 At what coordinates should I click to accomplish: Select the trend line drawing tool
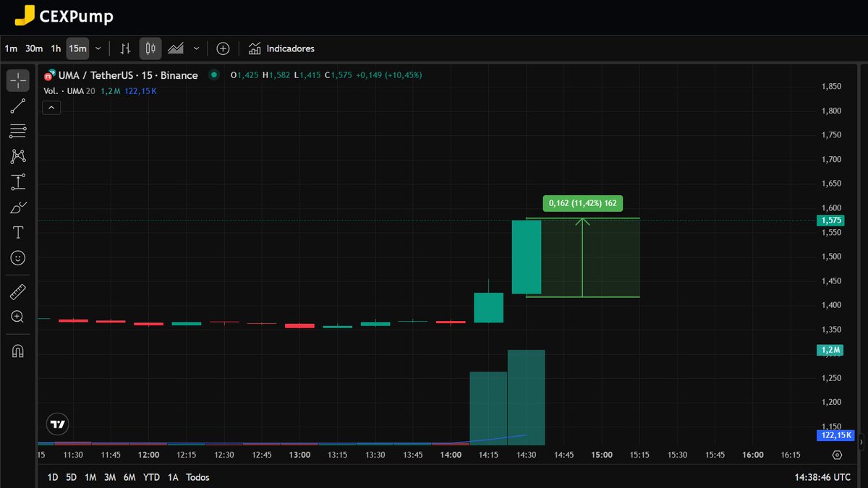(x=18, y=106)
